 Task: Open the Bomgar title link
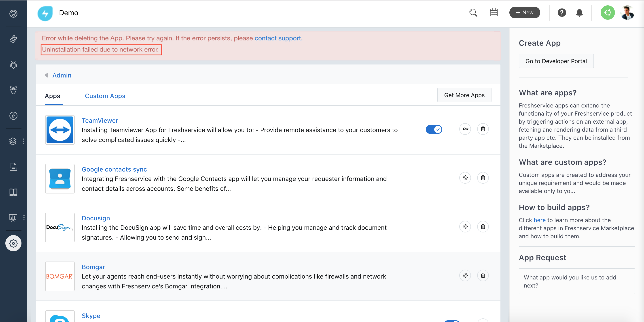point(93,267)
